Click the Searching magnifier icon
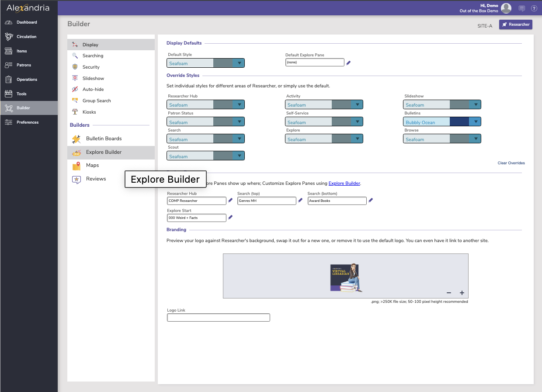The width and height of the screenshot is (542, 392). 75,56
